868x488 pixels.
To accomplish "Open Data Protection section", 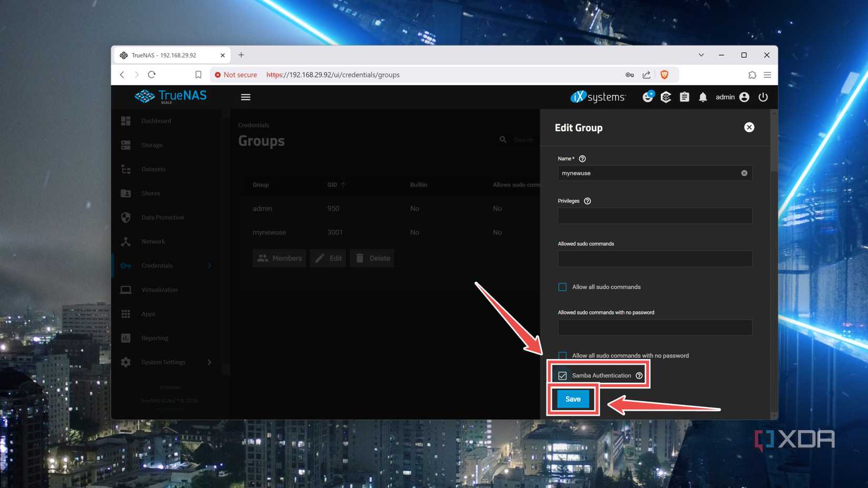I will (x=163, y=218).
